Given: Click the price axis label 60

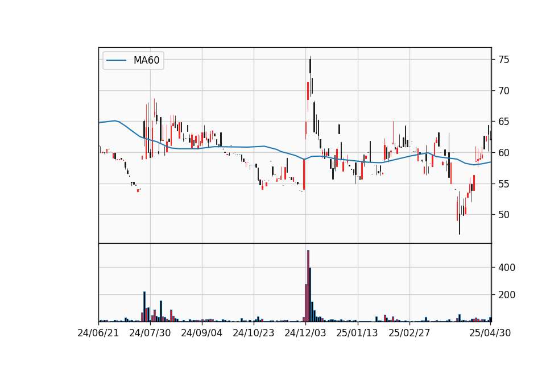Looking at the screenshot, I should [x=504, y=153].
